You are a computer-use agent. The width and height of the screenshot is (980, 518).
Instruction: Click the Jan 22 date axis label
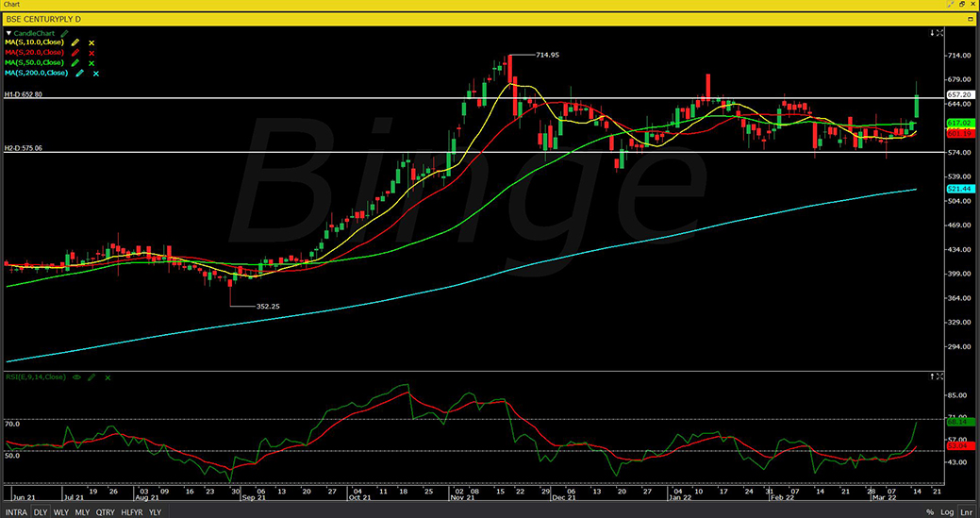point(681,498)
